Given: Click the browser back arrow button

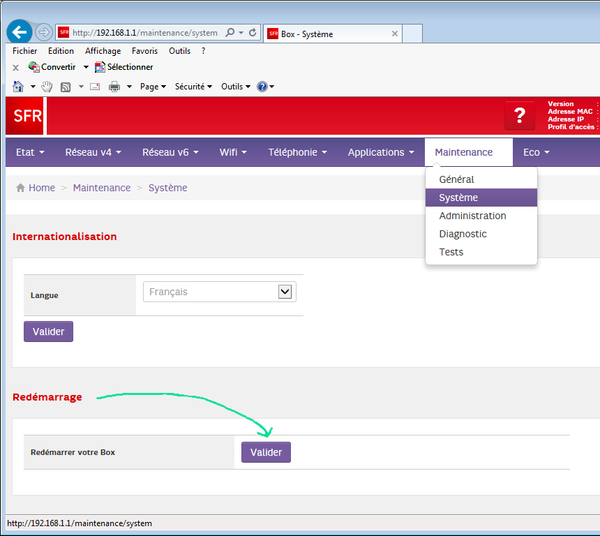Looking at the screenshot, I should click(x=18, y=32).
